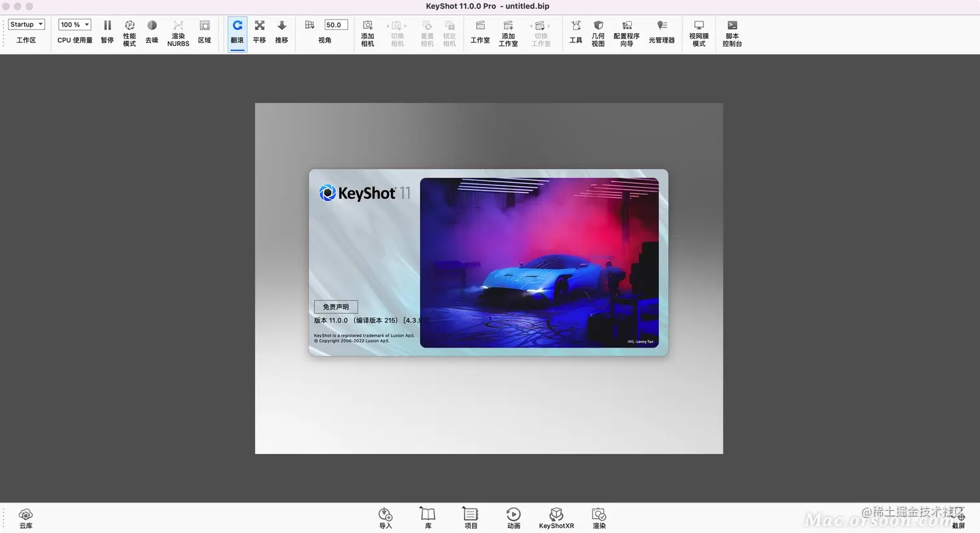Click the splash screen car image
This screenshot has width=980, height=533.
(539, 263)
